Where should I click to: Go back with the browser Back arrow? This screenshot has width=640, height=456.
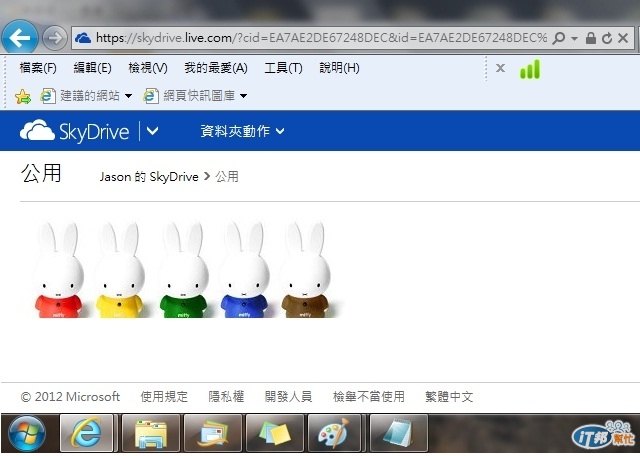point(20,38)
